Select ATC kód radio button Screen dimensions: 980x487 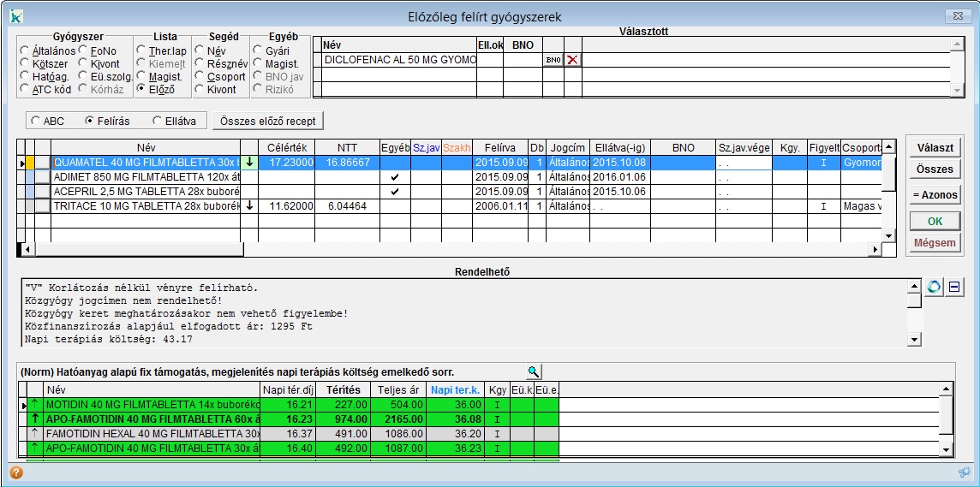(x=24, y=89)
